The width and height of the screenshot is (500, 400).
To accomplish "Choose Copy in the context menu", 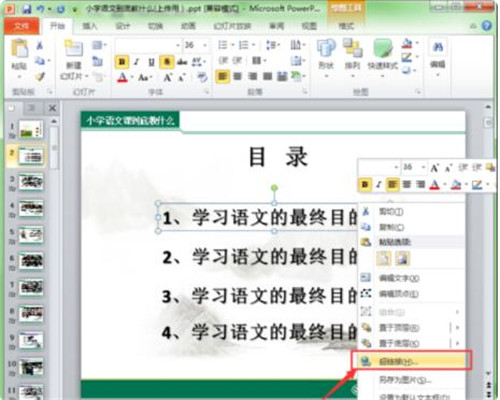I will [412, 227].
